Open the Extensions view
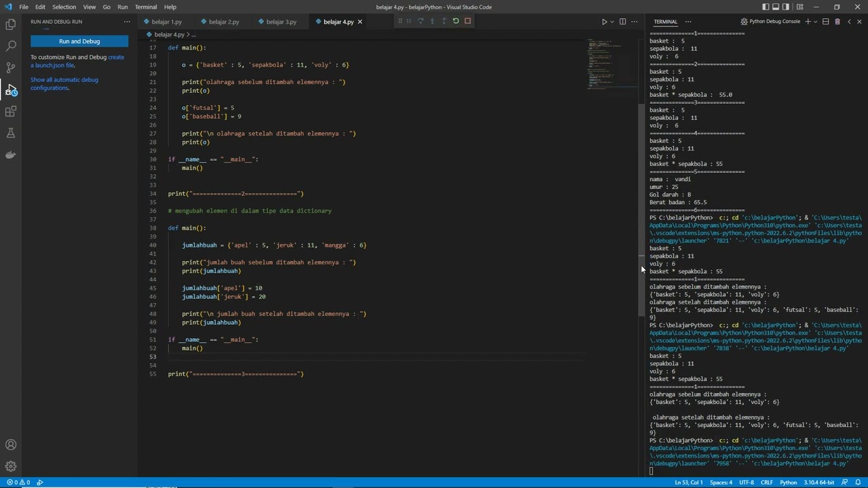The width and height of the screenshot is (868, 488). pos(11,112)
